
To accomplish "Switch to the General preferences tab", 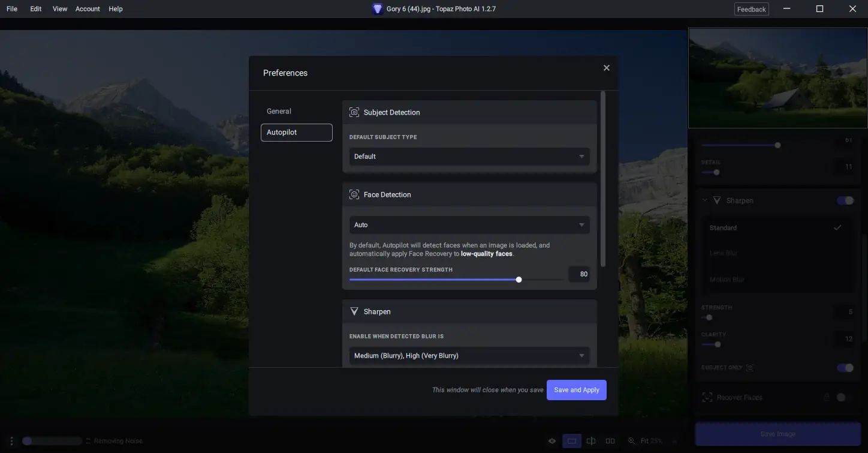I will point(279,111).
